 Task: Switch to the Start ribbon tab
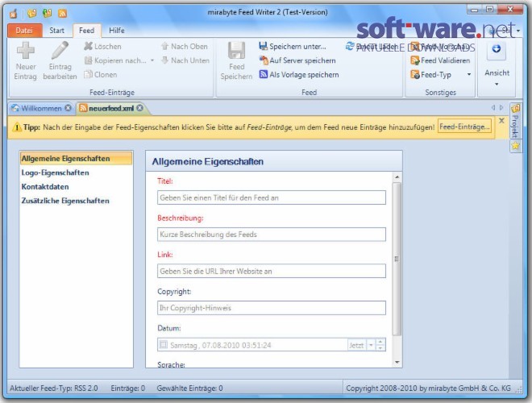click(56, 31)
